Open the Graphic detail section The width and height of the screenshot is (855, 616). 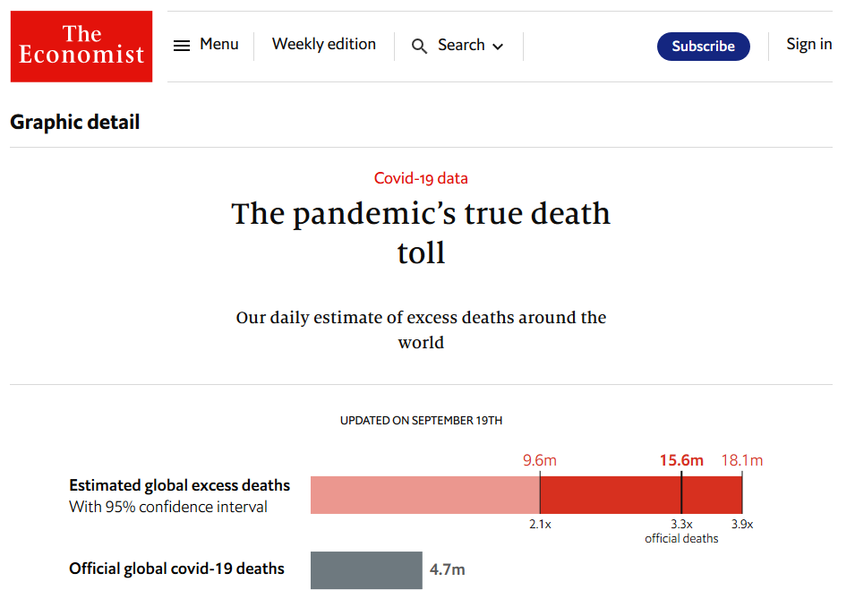tap(75, 122)
